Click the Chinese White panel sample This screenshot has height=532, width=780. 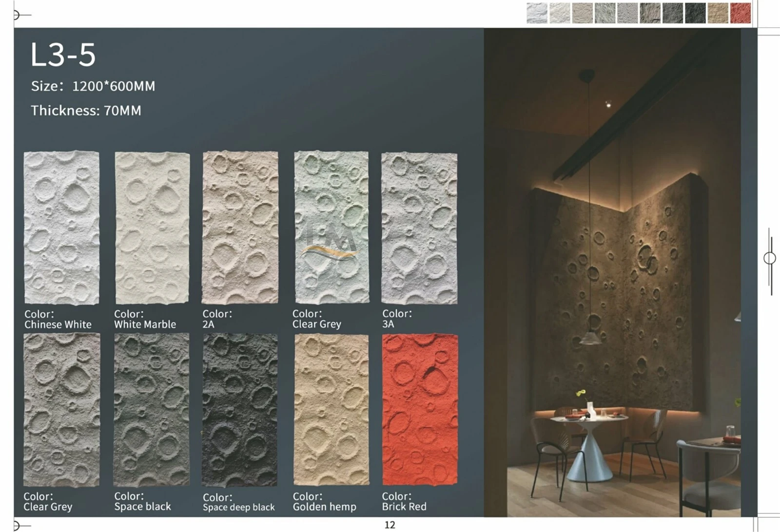pyautogui.click(x=61, y=228)
